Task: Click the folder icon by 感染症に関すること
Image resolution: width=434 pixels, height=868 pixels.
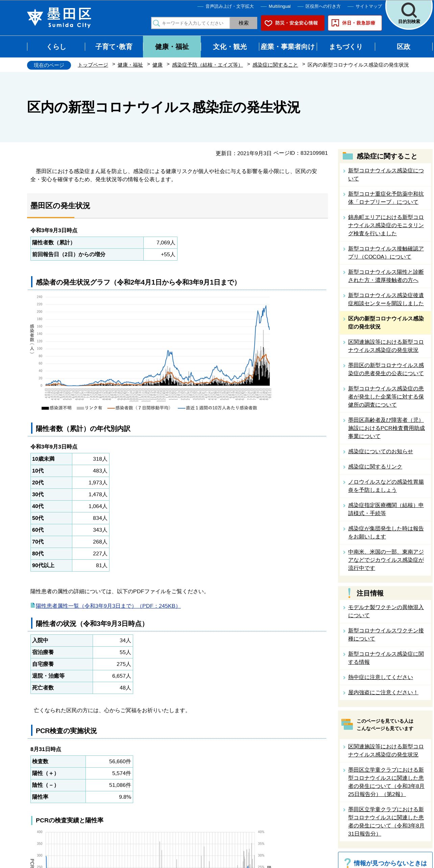Action: 347,156
